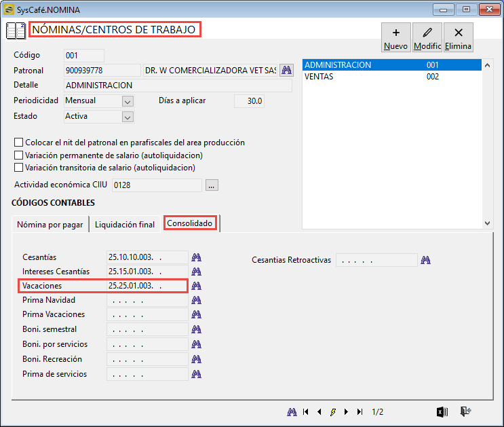Open the Liquidación final tab
This screenshot has height=427, width=504.
tap(125, 224)
